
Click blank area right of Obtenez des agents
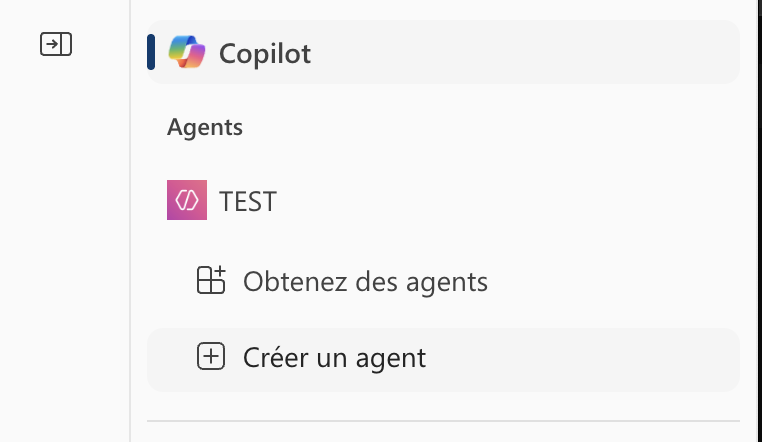click(610, 282)
